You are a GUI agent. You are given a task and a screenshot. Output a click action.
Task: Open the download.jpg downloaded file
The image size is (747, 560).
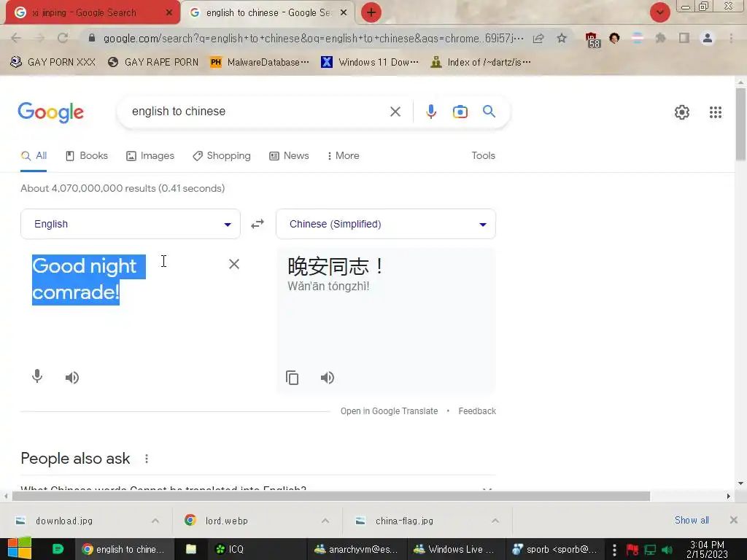[64, 521]
